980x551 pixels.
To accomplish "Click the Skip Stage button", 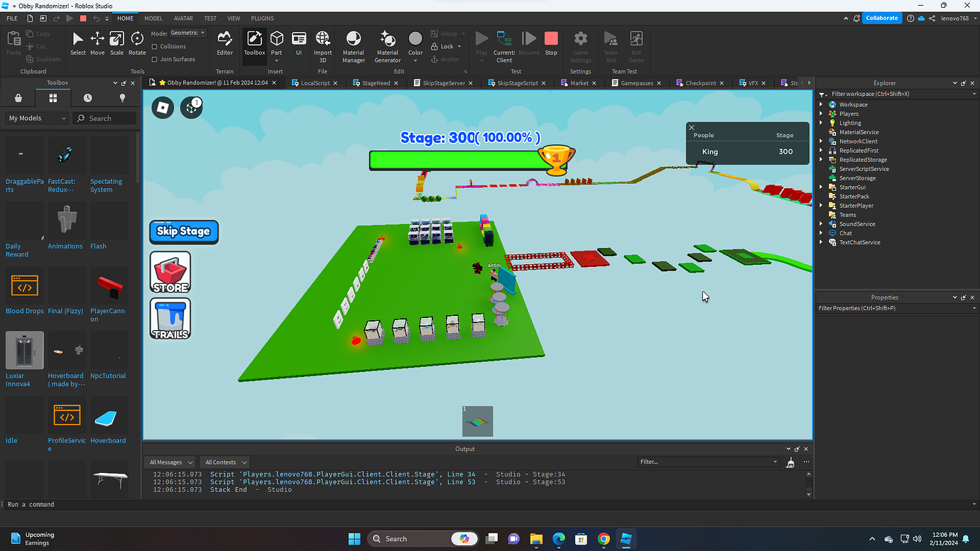I will click(183, 231).
